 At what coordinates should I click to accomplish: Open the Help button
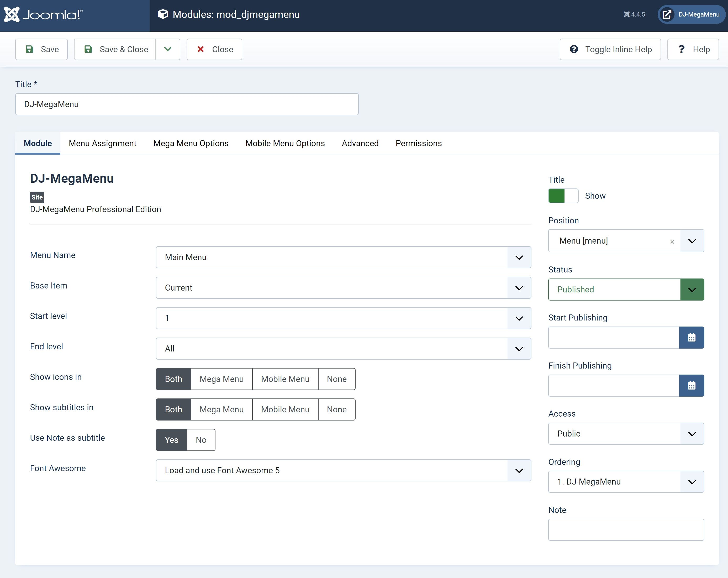coord(693,49)
